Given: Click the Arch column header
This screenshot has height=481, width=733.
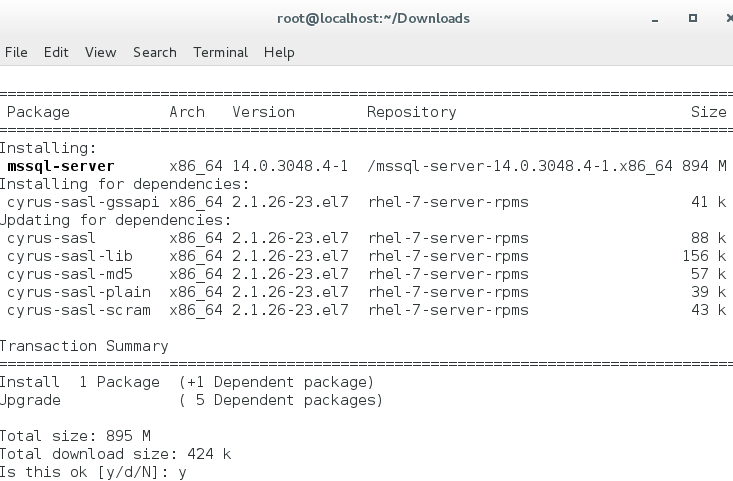Looking at the screenshot, I should tap(187, 112).
